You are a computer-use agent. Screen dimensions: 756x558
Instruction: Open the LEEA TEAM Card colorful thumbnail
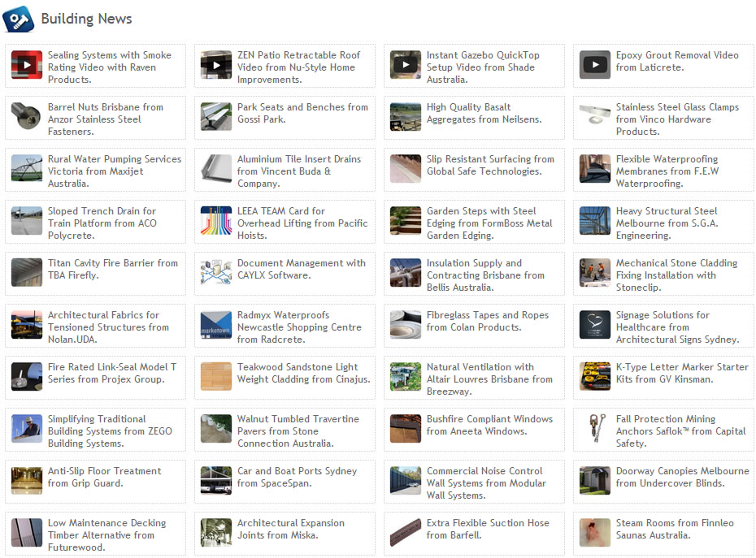point(216,221)
